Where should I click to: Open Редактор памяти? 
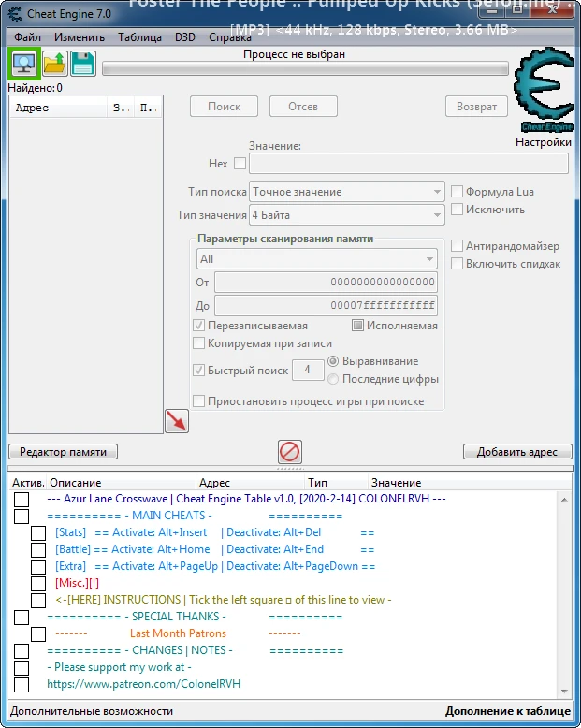(x=63, y=452)
